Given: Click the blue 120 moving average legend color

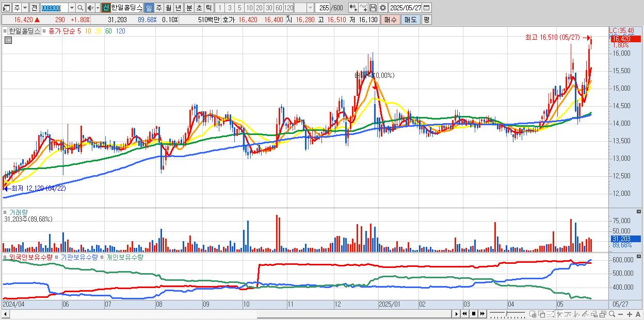Looking at the screenshot, I should coord(120,31).
